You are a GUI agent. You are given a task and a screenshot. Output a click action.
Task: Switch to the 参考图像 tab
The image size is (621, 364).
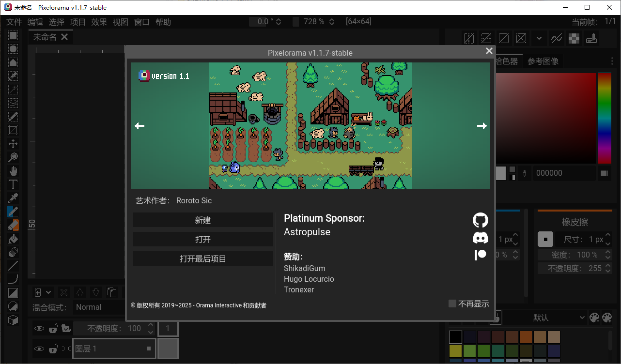tap(543, 61)
